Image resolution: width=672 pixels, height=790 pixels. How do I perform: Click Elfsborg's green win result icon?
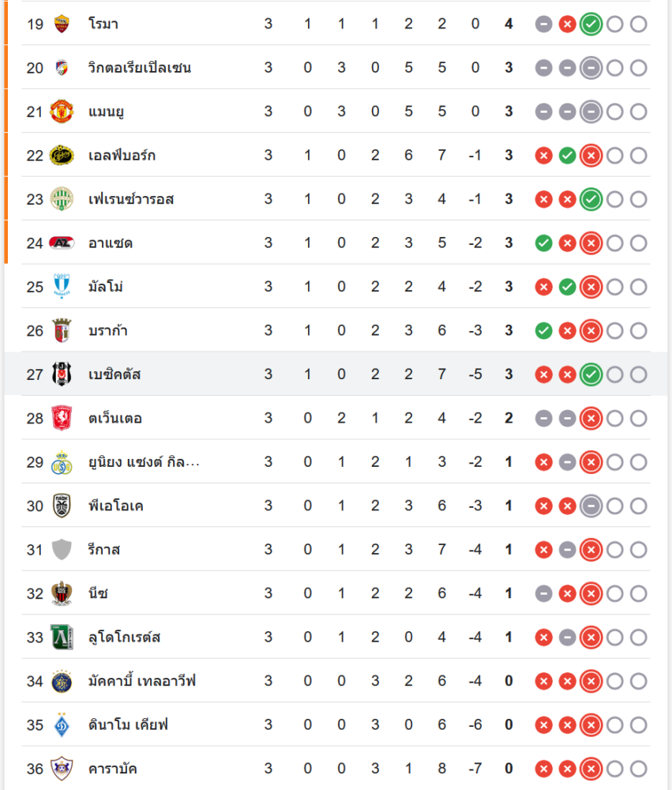point(567,156)
